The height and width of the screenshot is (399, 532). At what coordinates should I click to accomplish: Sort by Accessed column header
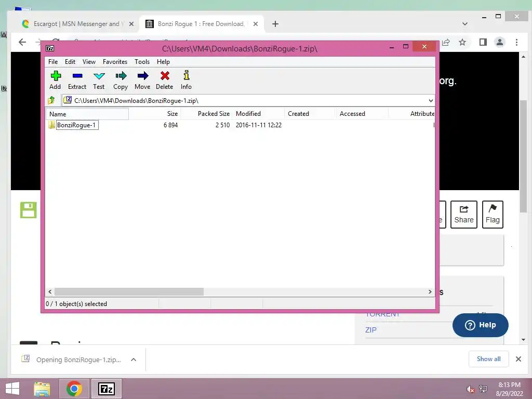click(362, 114)
